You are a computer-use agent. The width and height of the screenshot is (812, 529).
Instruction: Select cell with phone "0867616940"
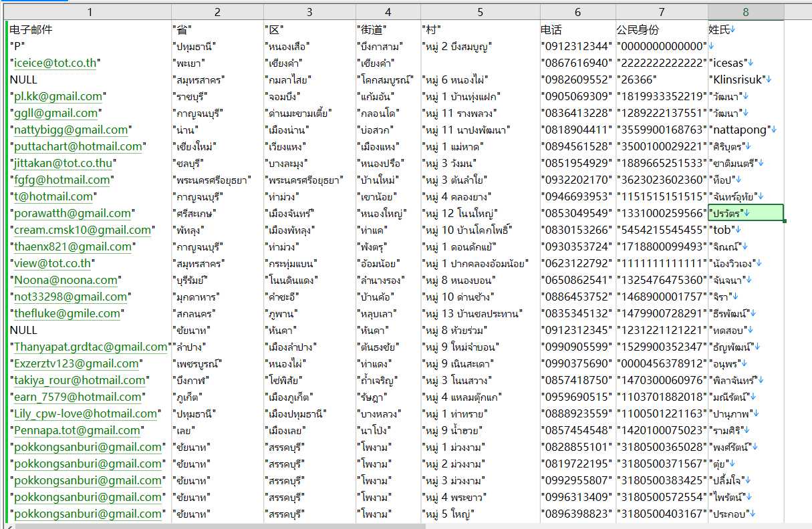click(x=577, y=63)
